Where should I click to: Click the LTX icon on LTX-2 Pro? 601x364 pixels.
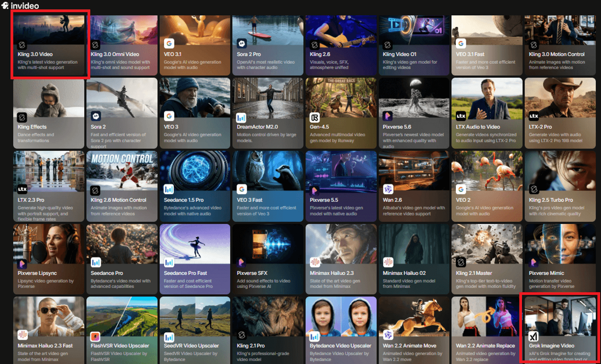coord(534,116)
